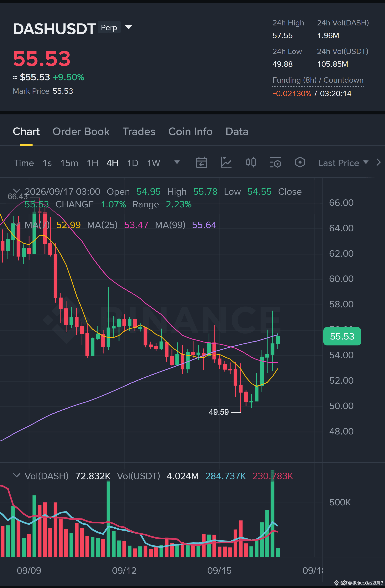Tap the Funding (8h) / Countdown link
Viewport: 385px width, 588px height.
click(x=318, y=80)
